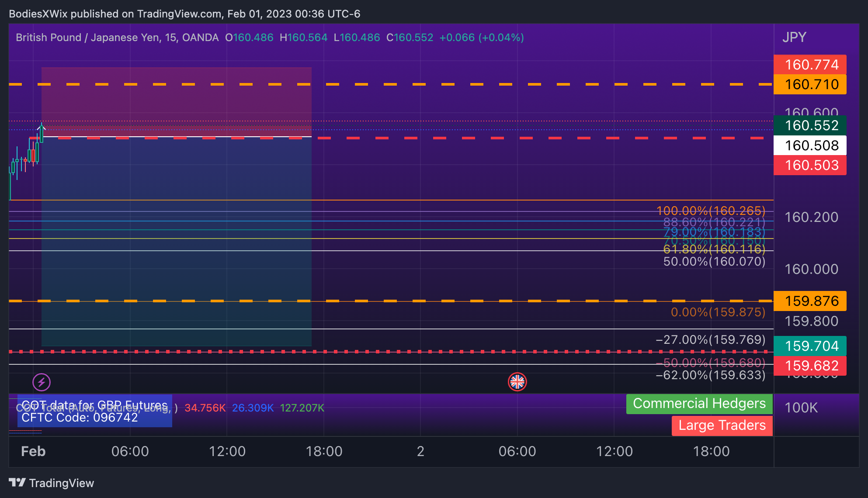Click the 160.774 red price label
868x498 pixels.
(810, 65)
